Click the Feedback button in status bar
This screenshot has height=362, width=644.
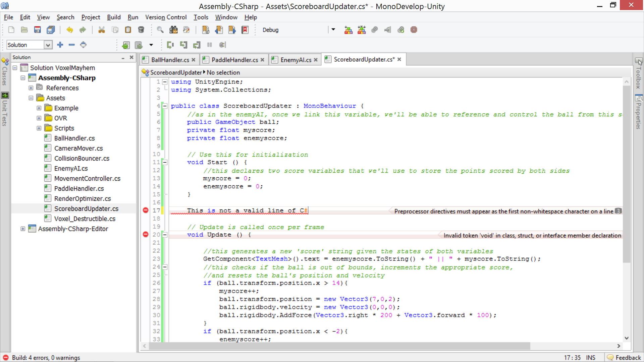tap(624, 357)
